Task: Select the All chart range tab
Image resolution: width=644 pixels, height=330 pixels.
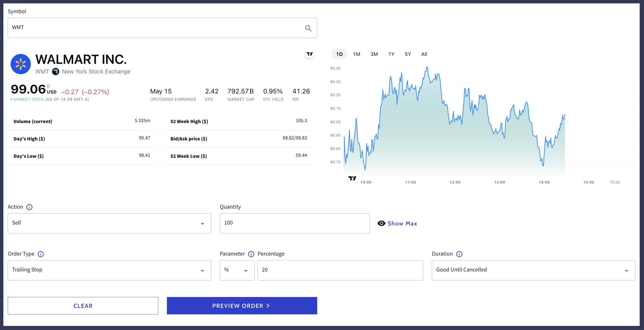Action: point(424,54)
